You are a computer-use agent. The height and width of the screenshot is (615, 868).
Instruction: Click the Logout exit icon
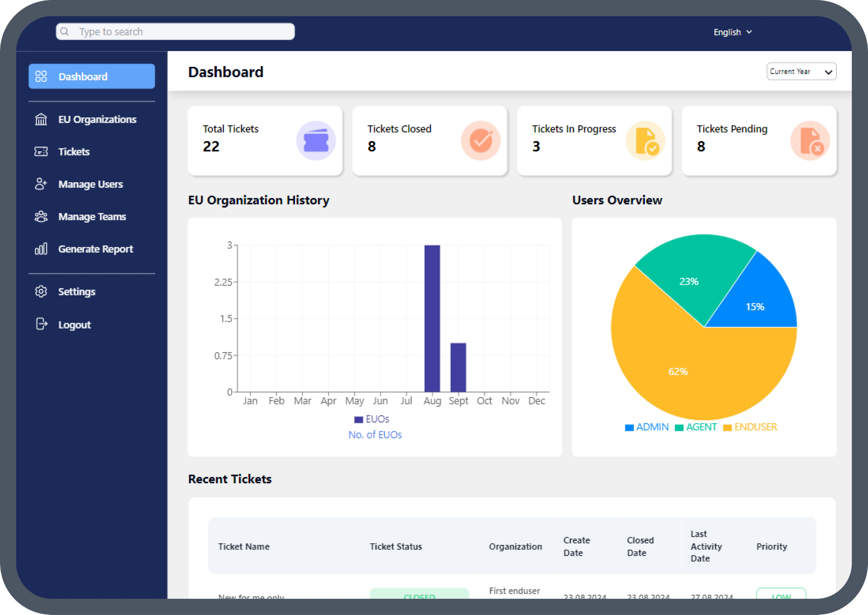point(41,324)
